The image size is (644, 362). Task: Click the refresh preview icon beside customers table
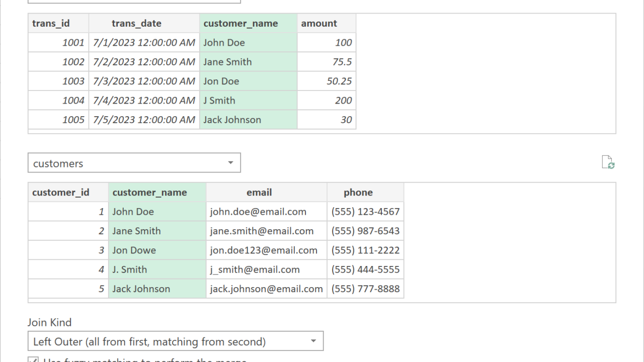608,162
